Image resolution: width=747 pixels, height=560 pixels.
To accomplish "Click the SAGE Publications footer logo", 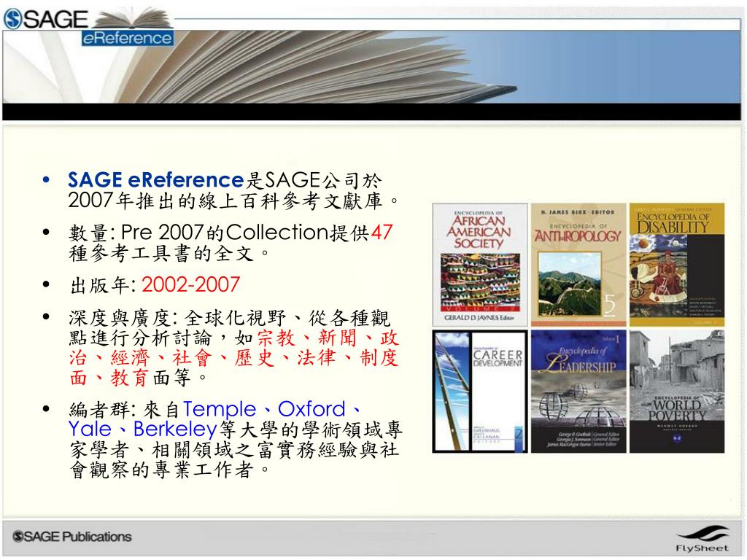I will click(72, 536).
